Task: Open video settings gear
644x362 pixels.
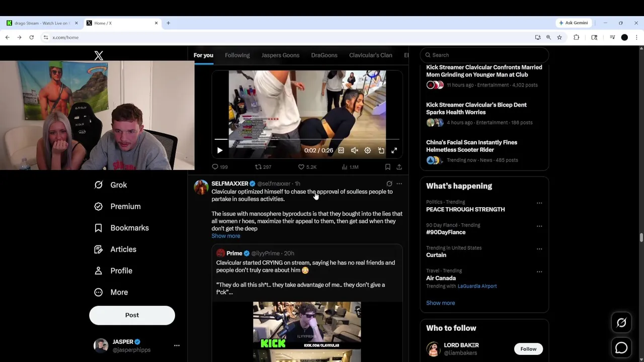Action: coord(368,150)
